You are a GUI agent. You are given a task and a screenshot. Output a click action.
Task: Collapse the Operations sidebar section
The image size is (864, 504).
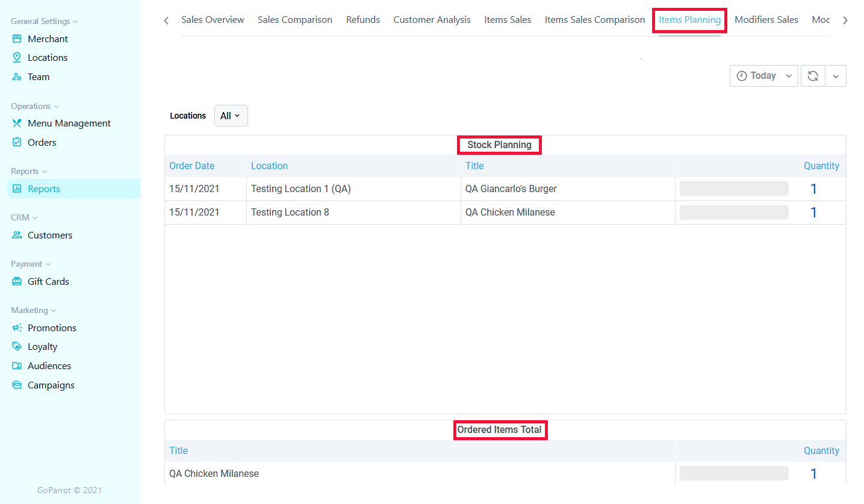pyautogui.click(x=35, y=106)
